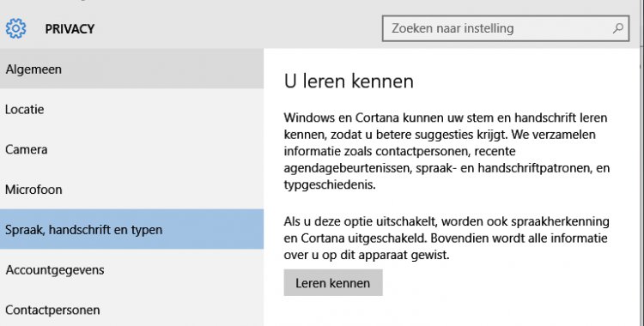Click the paragraph starting 'Als u deze optie'

point(447,238)
